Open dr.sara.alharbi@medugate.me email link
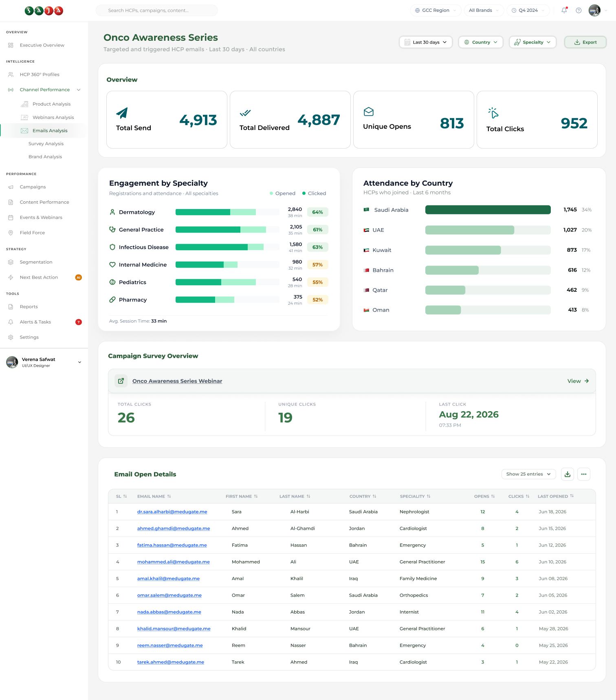 click(x=172, y=512)
